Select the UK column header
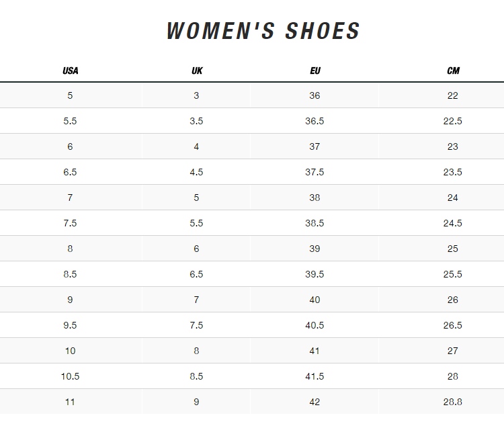This screenshot has width=504, height=430. pyautogui.click(x=196, y=71)
